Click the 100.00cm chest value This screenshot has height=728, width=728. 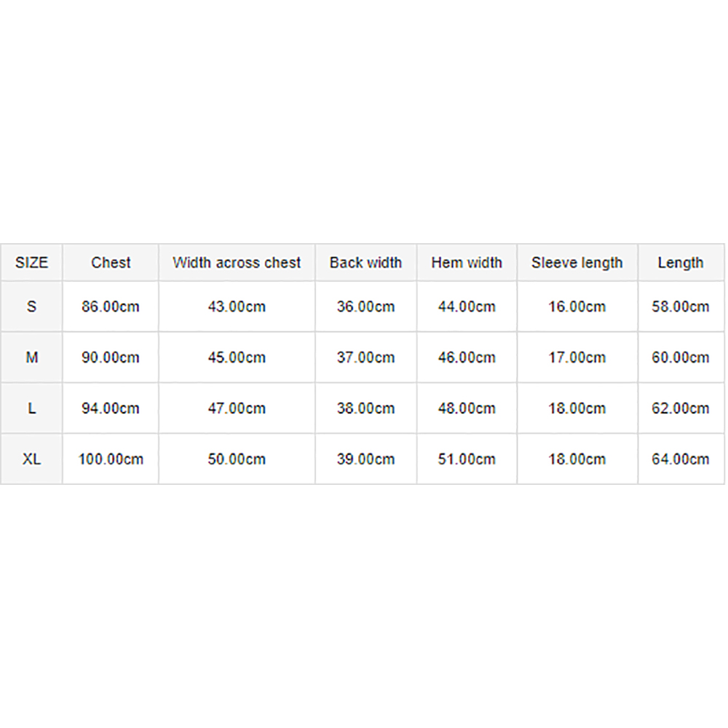[x=111, y=459]
